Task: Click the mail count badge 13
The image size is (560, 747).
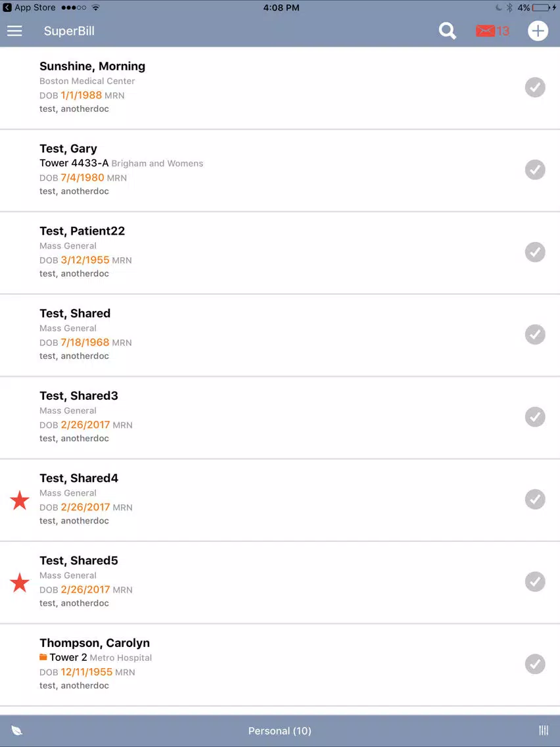Action: [x=502, y=31]
